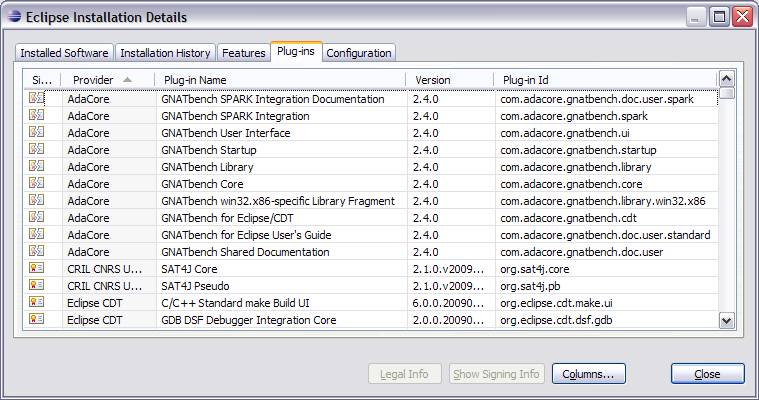Sort by the Version column header
Screen dimensions: 759x400
[450, 80]
